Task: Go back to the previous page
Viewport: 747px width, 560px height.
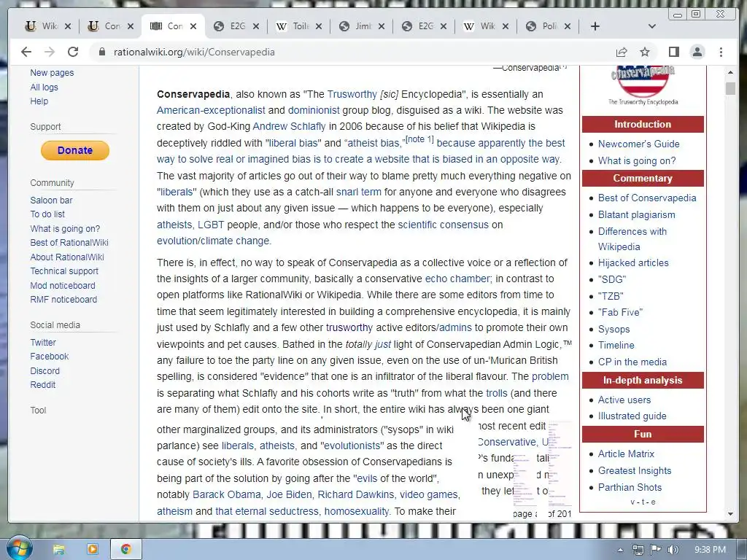Action: [26, 52]
